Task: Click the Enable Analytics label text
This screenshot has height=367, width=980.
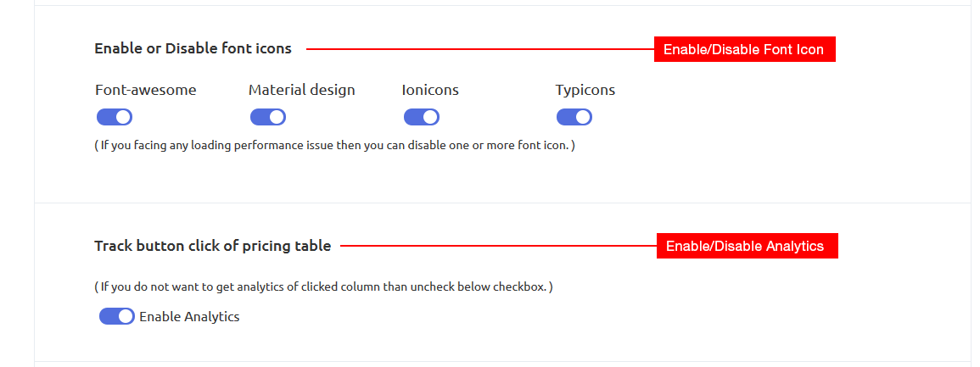Action: pyautogui.click(x=189, y=316)
